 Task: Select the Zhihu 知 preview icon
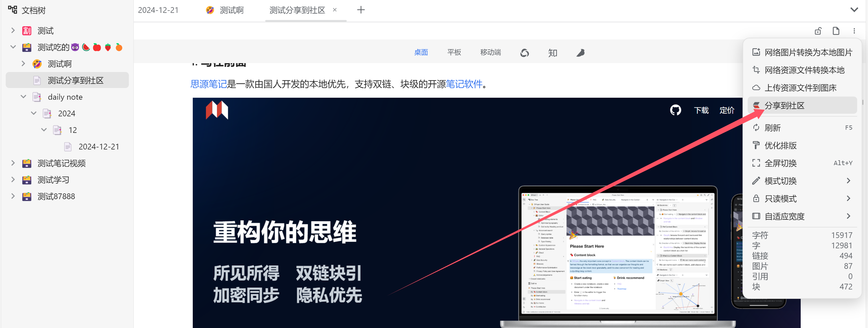pyautogui.click(x=552, y=53)
